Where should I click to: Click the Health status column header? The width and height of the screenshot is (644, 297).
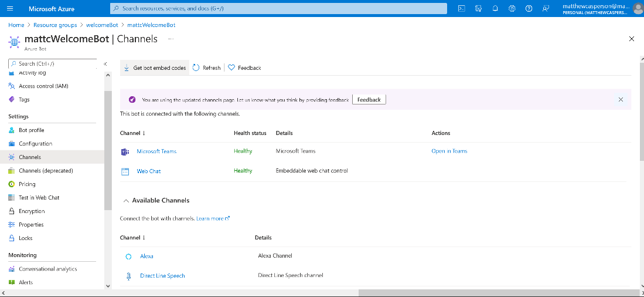[x=250, y=133]
